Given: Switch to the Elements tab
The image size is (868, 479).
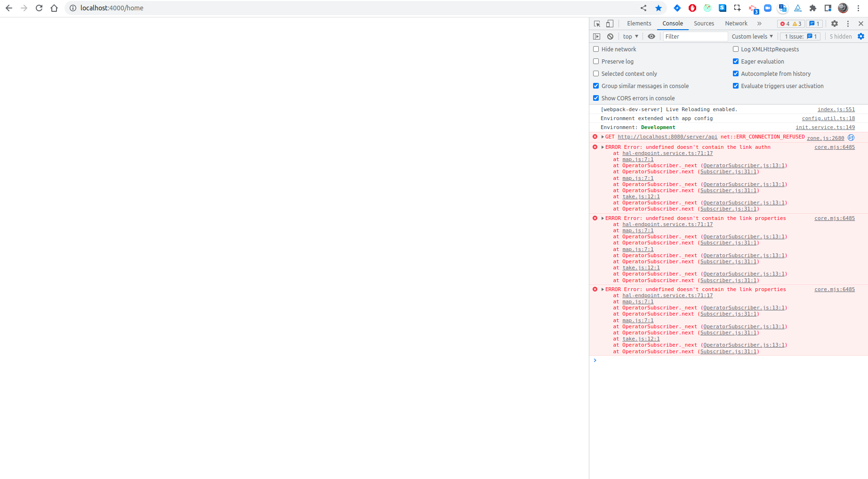Looking at the screenshot, I should [x=639, y=24].
